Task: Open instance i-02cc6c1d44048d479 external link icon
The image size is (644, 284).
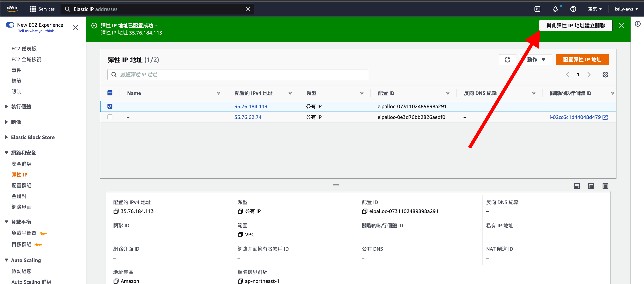Action: click(605, 117)
